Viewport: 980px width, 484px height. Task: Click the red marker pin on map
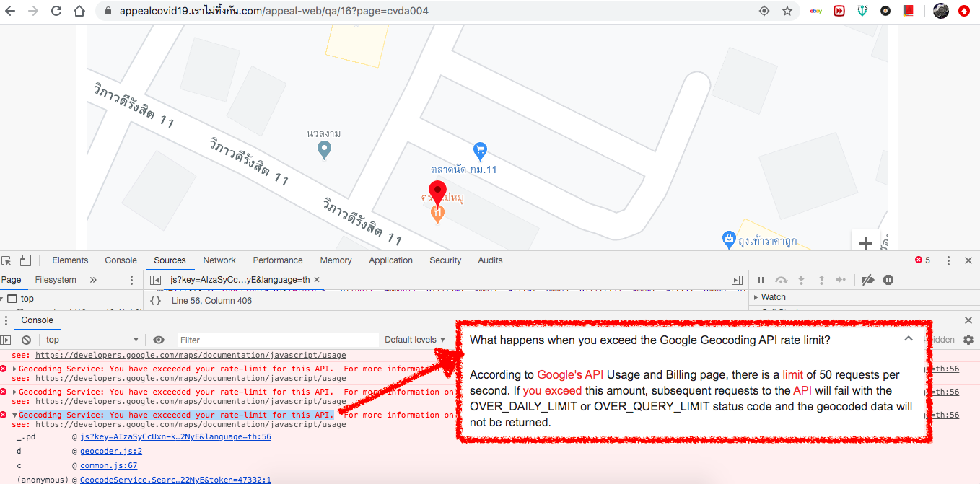click(x=438, y=193)
